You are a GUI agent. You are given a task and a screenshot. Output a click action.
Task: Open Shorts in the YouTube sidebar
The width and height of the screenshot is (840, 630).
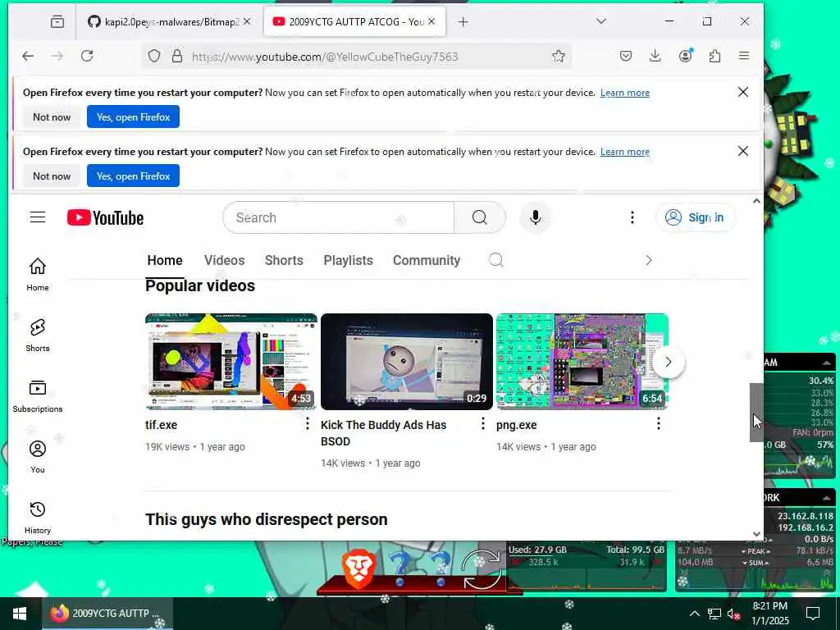point(38,336)
